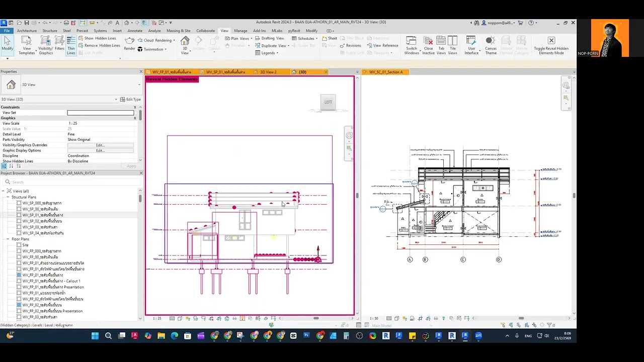Open the User Interface dropdown
This screenshot has width=644, height=362.
(471, 45)
